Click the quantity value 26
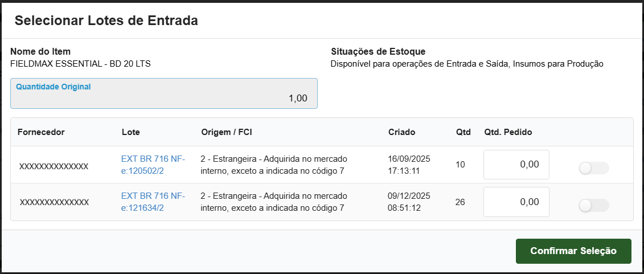Viewport: 644px width, 274px height. (x=461, y=202)
